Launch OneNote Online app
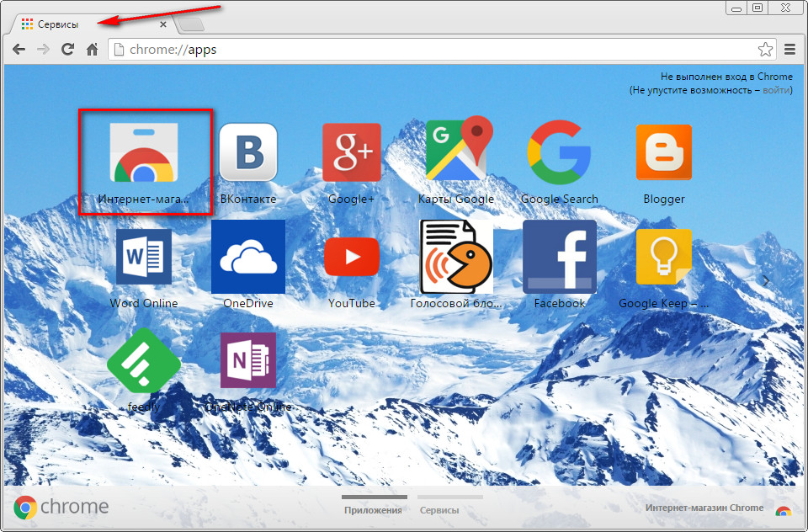808x532 pixels. coord(247,360)
